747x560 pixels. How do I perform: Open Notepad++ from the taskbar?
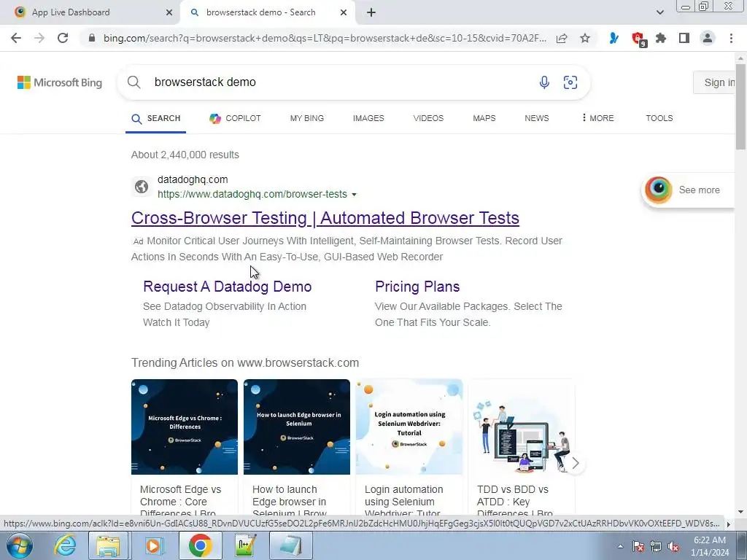point(245,545)
